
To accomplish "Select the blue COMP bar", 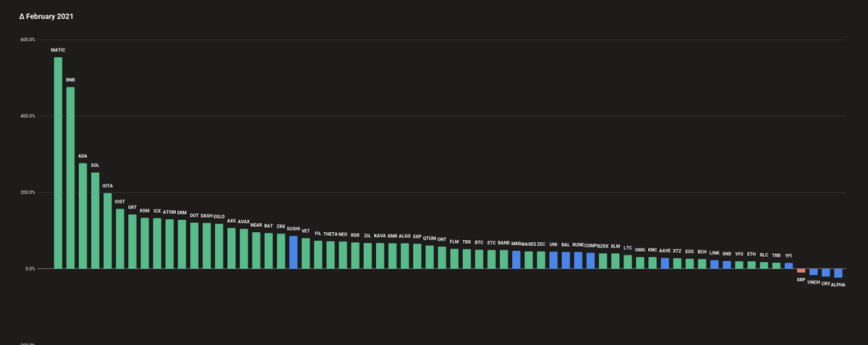I will coord(590,261).
